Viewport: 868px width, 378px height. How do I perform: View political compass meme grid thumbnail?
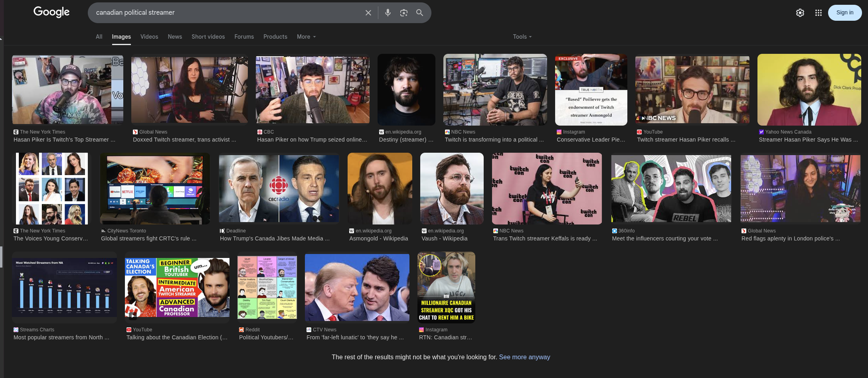pyautogui.click(x=267, y=287)
